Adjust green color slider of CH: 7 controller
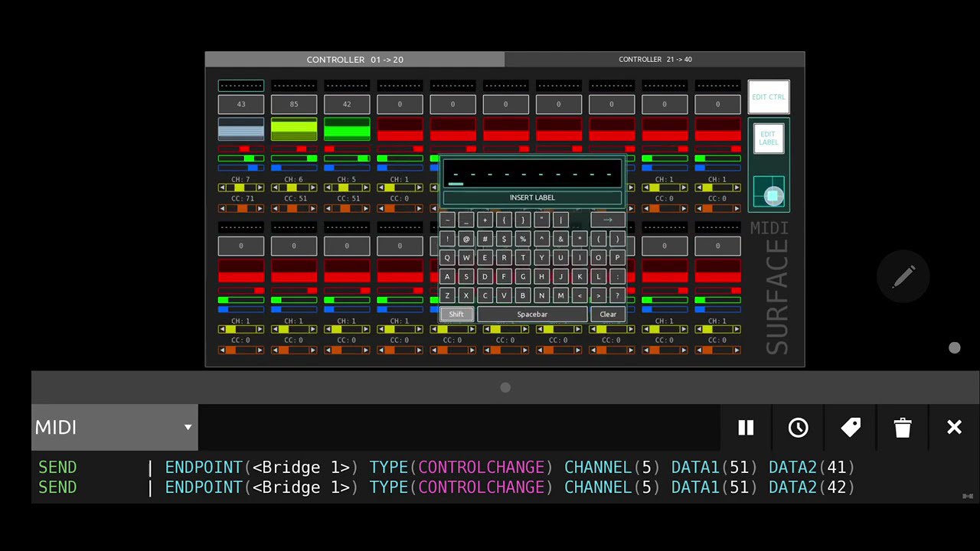Viewport: 980px width, 551px height. 241,158
